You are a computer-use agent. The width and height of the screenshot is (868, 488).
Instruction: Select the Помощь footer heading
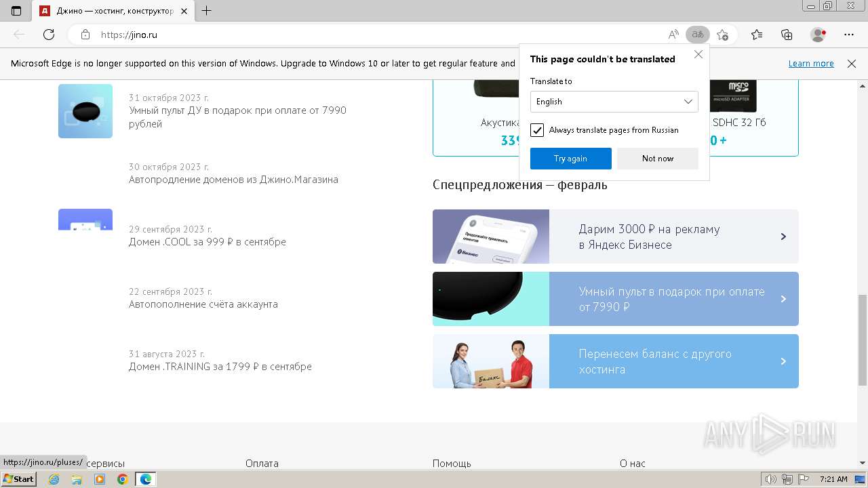click(x=452, y=464)
